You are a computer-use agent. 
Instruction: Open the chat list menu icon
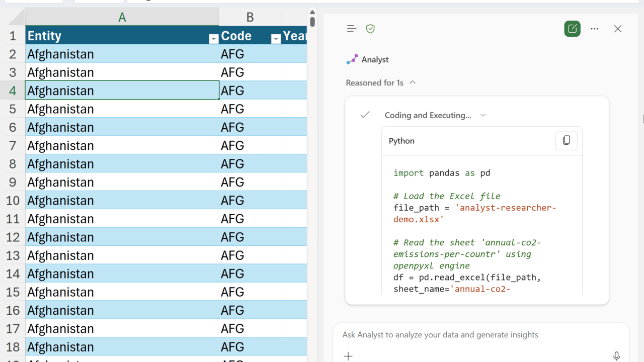click(352, 29)
